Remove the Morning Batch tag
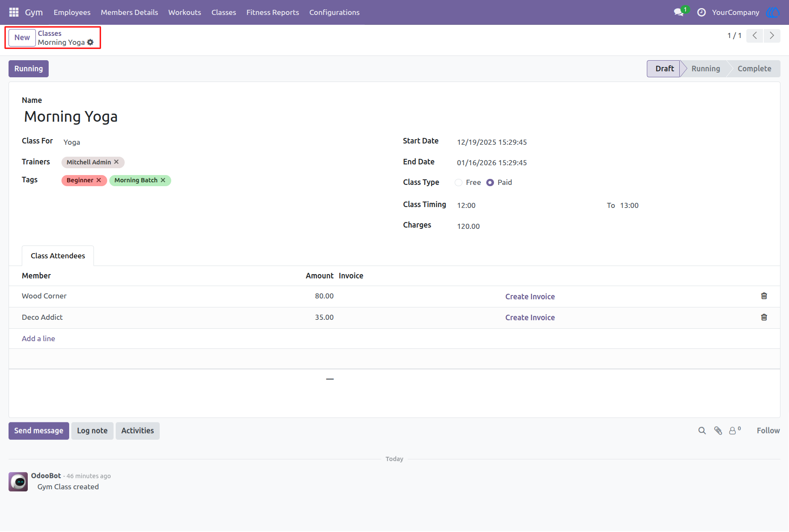Image resolution: width=789 pixels, height=532 pixels. (x=163, y=180)
